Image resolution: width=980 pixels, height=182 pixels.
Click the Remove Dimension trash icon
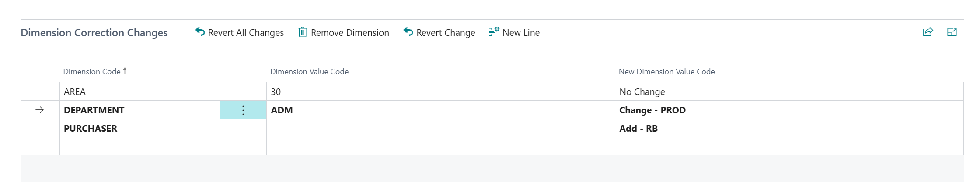[x=302, y=32]
